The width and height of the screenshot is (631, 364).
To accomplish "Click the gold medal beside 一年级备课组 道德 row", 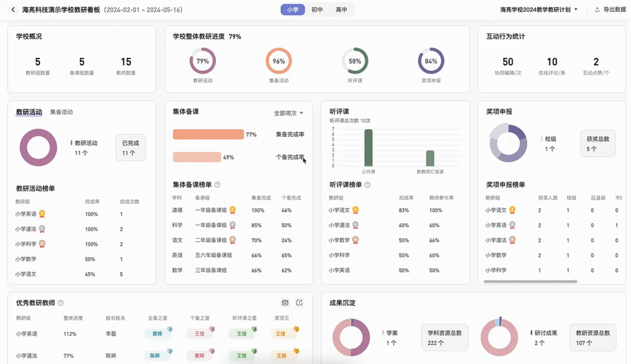I will [x=232, y=210].
